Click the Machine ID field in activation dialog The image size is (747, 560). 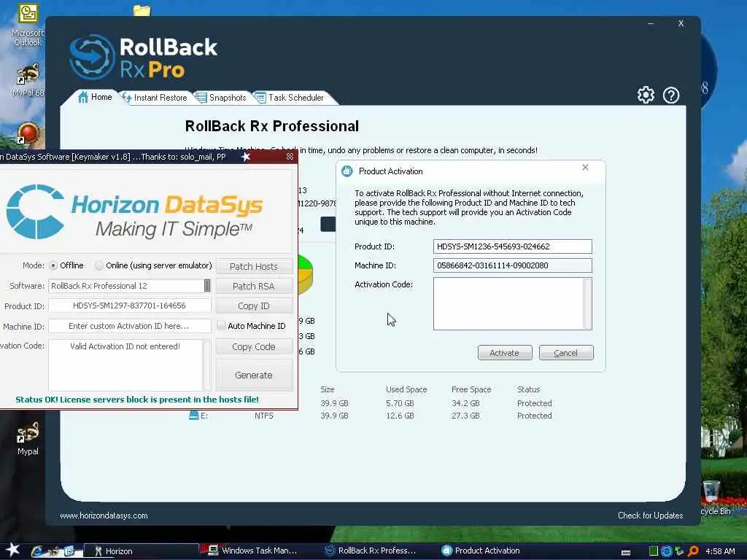(513, 265)
